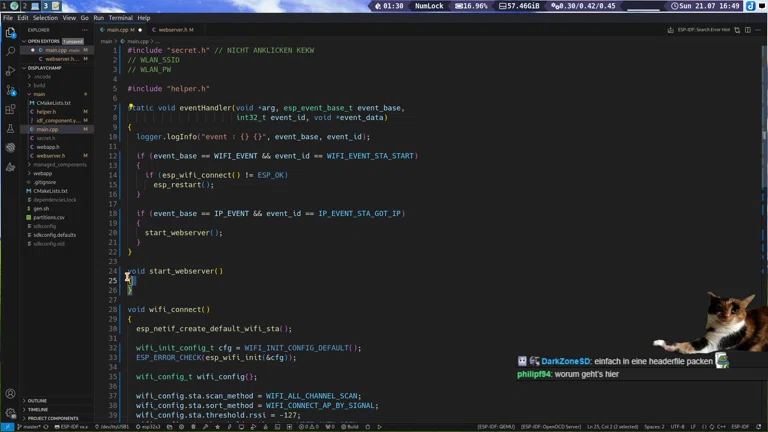The image size is (768, 432).
Task: Click UTF-8 encoding status item
Action: coord(677,427)
